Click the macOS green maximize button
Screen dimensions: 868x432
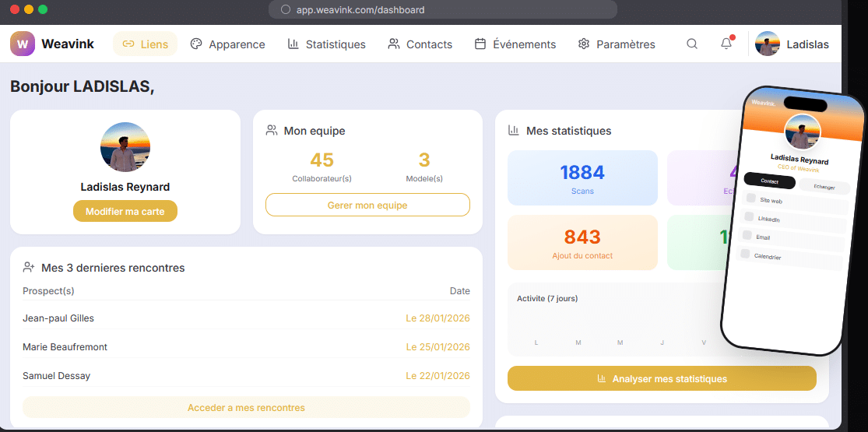point(43,9)
